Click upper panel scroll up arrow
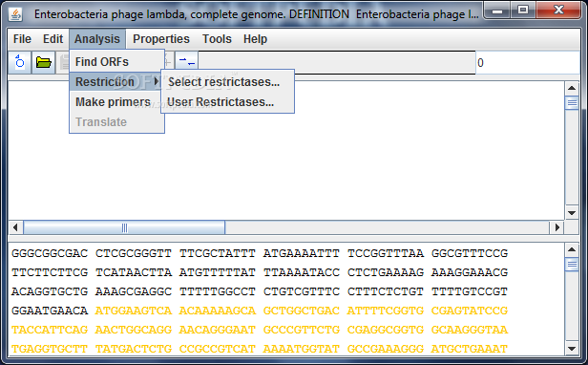Image resolution: width=588 pixels, height=365 pixels. pyautogui.click(x=572, y=88)
